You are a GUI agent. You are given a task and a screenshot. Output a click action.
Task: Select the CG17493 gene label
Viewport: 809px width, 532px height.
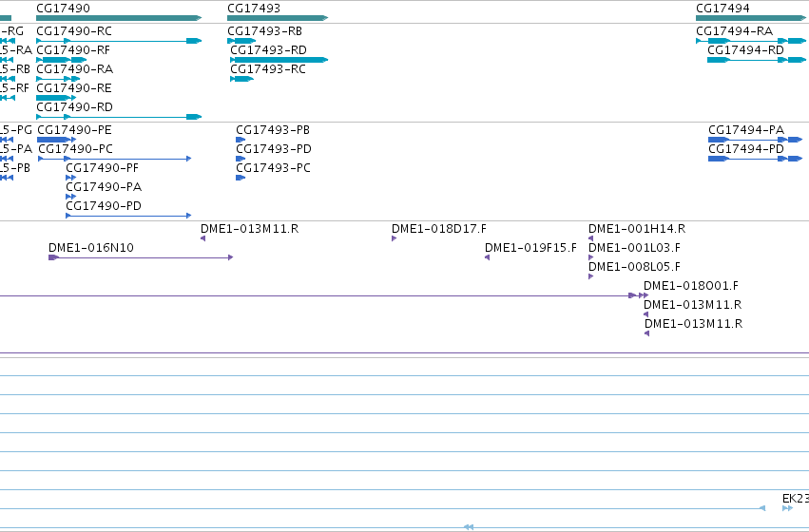coord(254,9)
